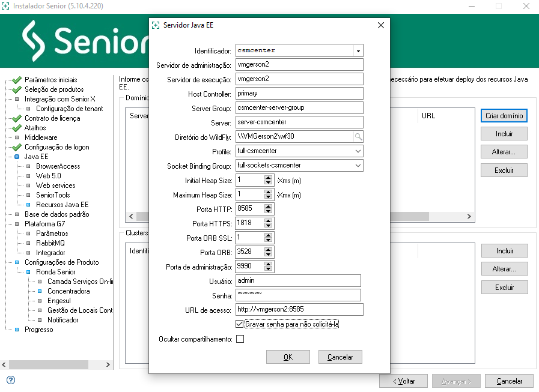This screenshot has width=539, height=392.
Task: Click the green checkmark beside Parâmetros iniciais
Action: 17,80
